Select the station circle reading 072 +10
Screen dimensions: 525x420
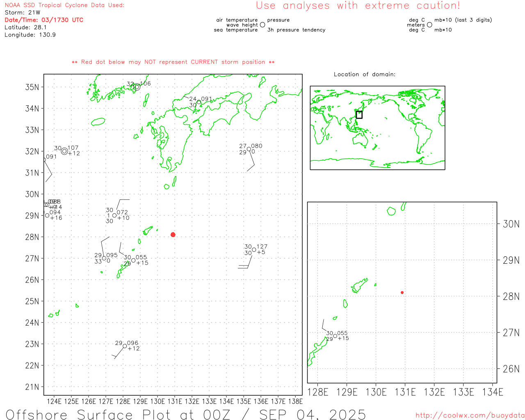tap(115, 215)
